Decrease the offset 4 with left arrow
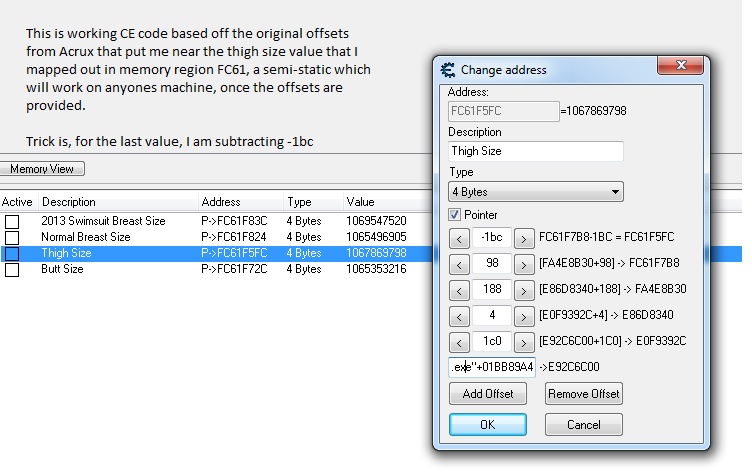Viewport: 752px width, 476px height. pos(459,316)
